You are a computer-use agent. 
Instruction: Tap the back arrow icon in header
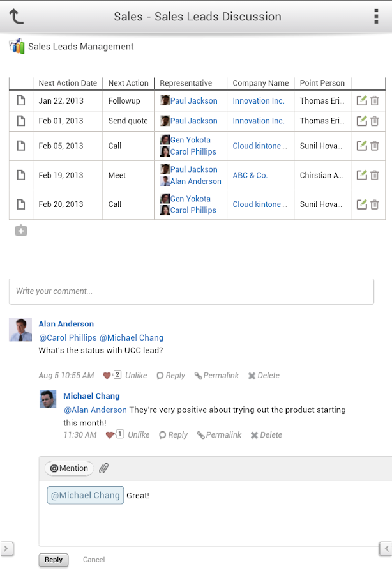[17, 17]
